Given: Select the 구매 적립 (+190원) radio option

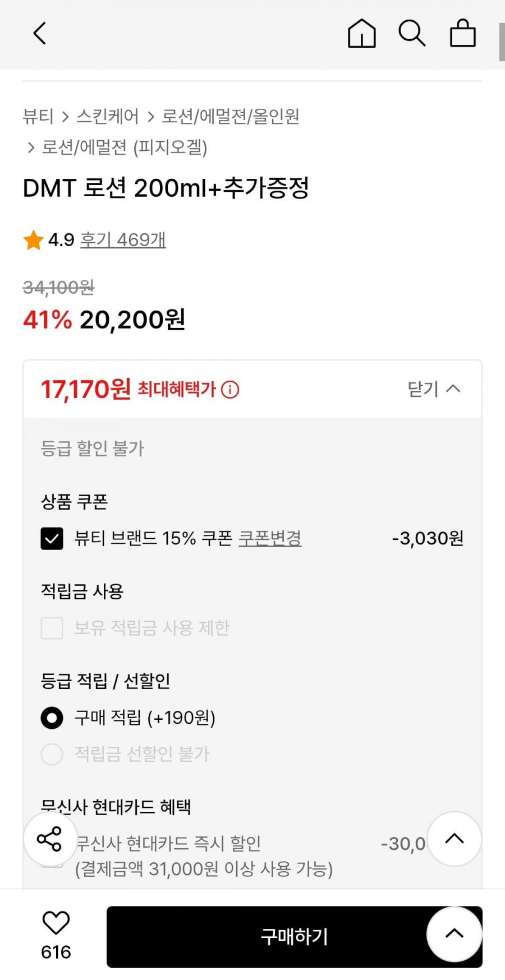Looking at the screenshot, I should pyautogui.click(x=52, y=718).
